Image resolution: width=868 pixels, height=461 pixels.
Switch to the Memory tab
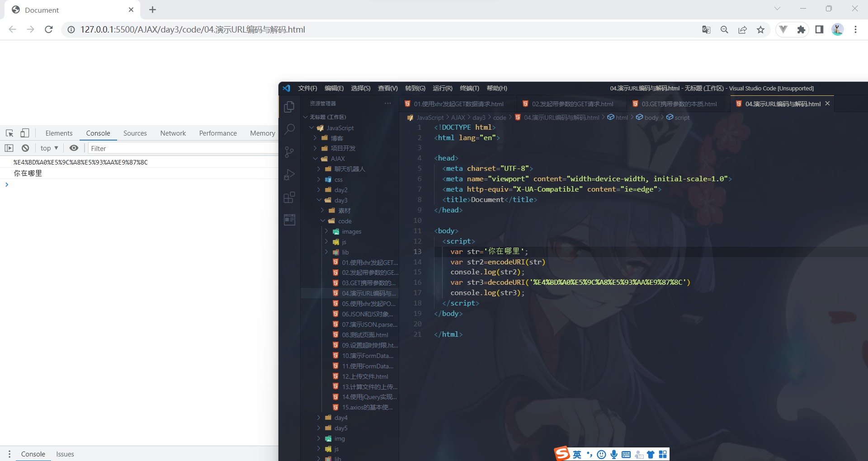tap(262, 133)
